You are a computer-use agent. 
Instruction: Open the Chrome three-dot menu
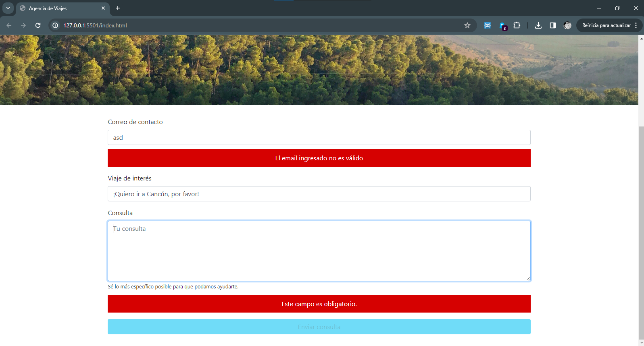tap(636, 25)
